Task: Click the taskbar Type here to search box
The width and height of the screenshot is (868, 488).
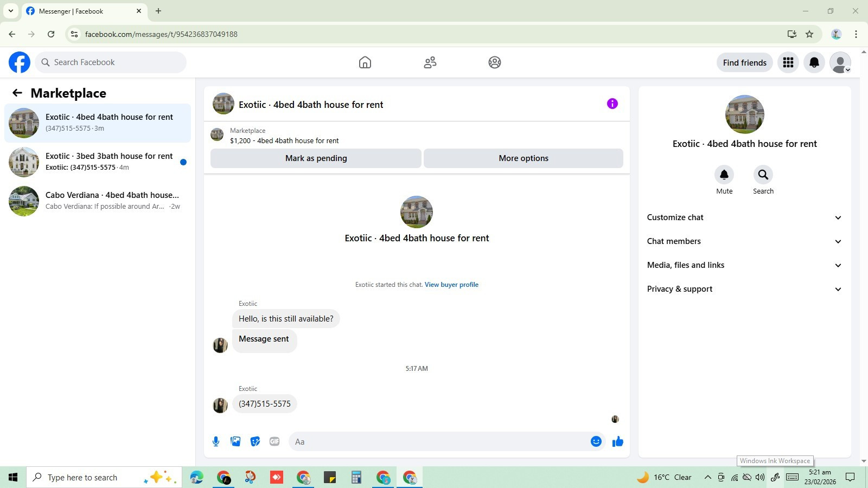Action: (104, 477)
